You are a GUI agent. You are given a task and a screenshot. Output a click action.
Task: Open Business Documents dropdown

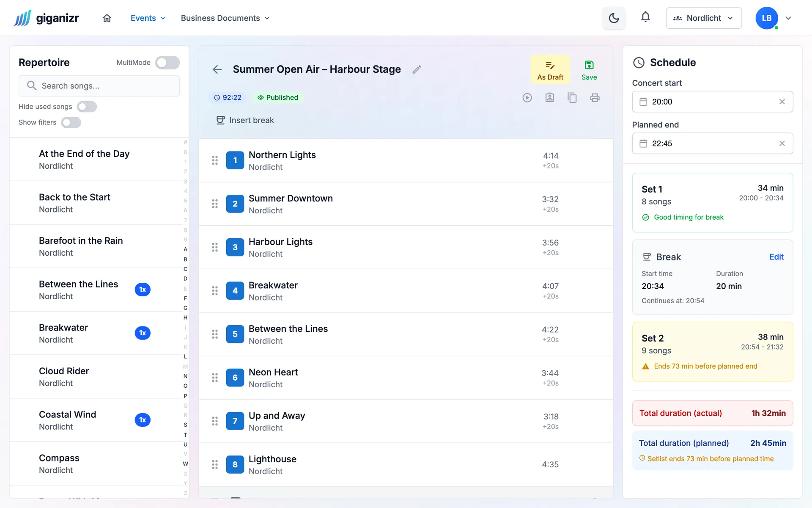(225, 18)
